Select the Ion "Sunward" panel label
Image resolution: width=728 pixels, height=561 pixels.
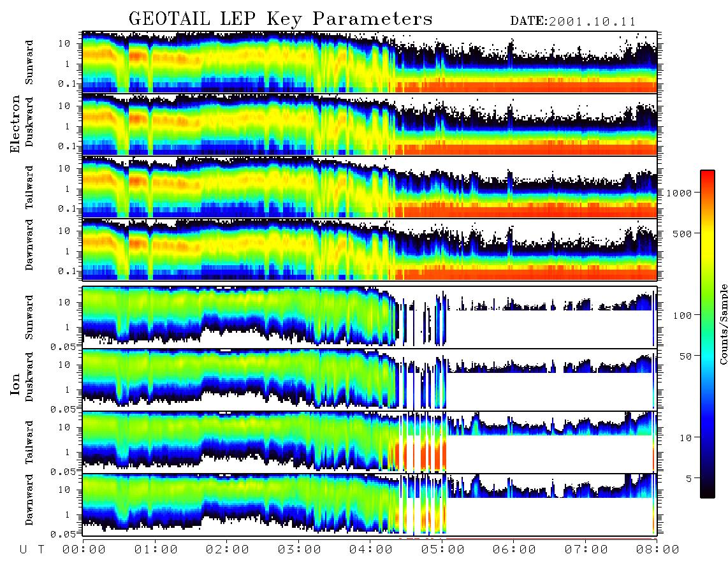tap(29, 317)
